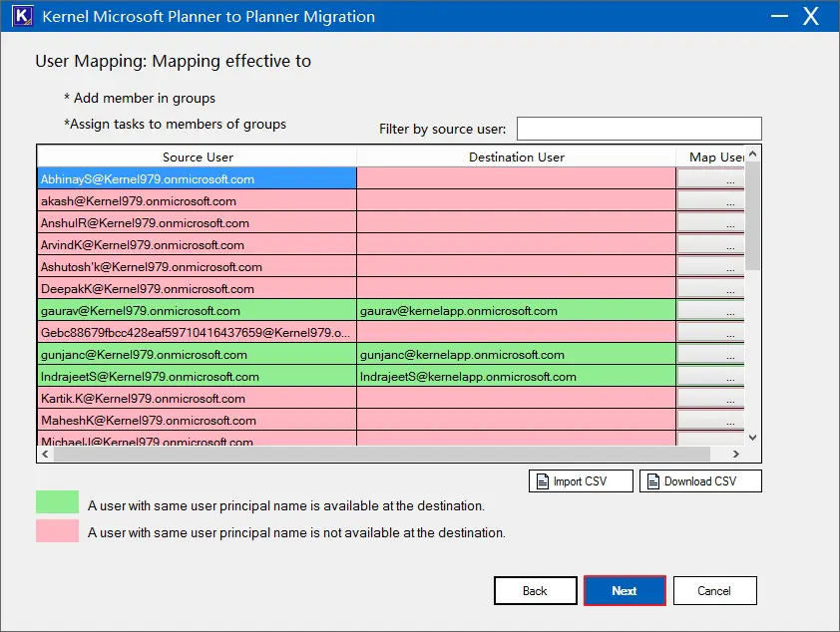Viewport: 840px width, 632px height.
Task: Select akash@Kernel979.onmicrosoft.com row
Action: (198, 200)
